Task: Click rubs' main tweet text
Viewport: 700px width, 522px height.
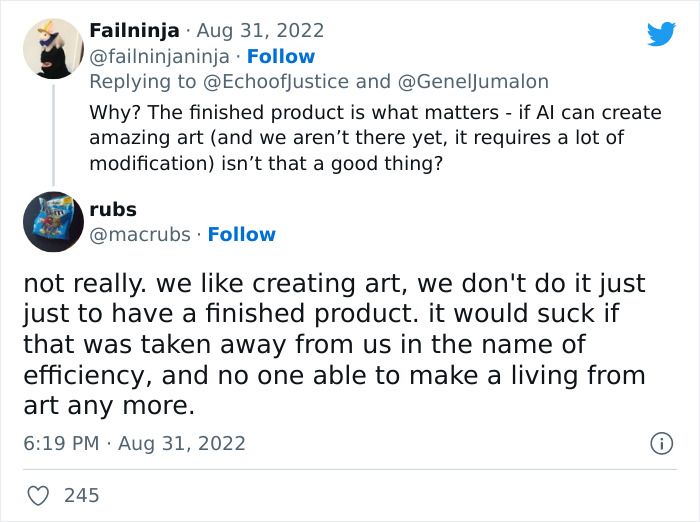Action: coord(333,345)
